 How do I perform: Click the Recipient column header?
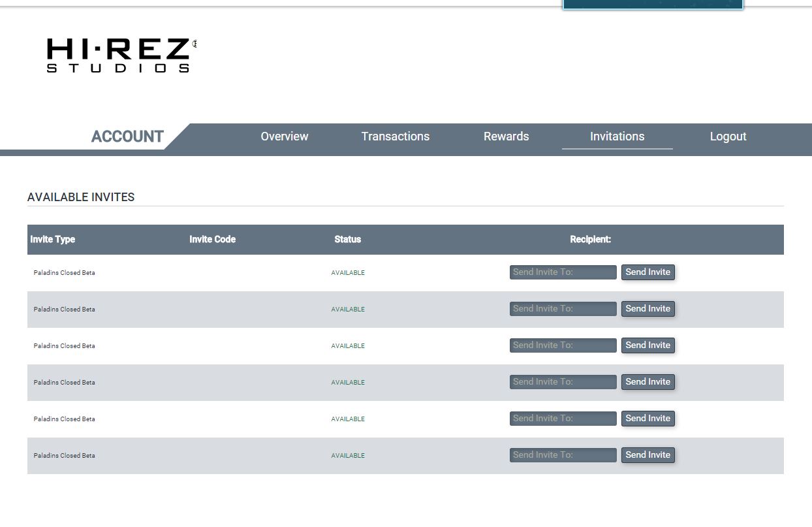pos(591,240)
